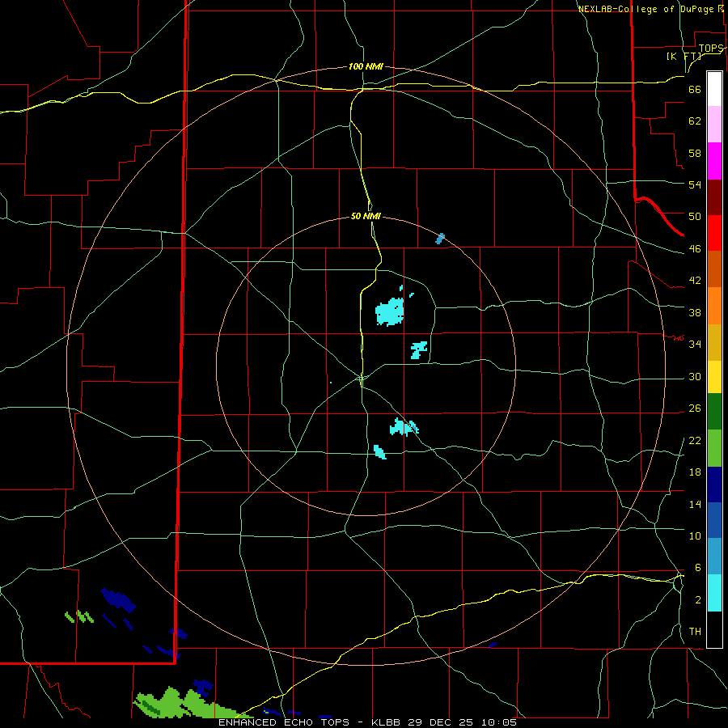
Task: Select the magenta swatch in the color scale
Action: (x=714, y=161)
